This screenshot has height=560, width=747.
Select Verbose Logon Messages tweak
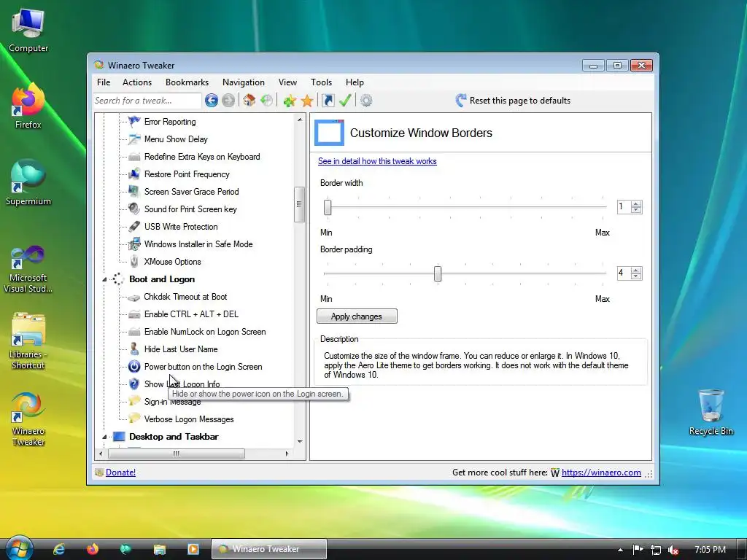(x=189, y=419)
